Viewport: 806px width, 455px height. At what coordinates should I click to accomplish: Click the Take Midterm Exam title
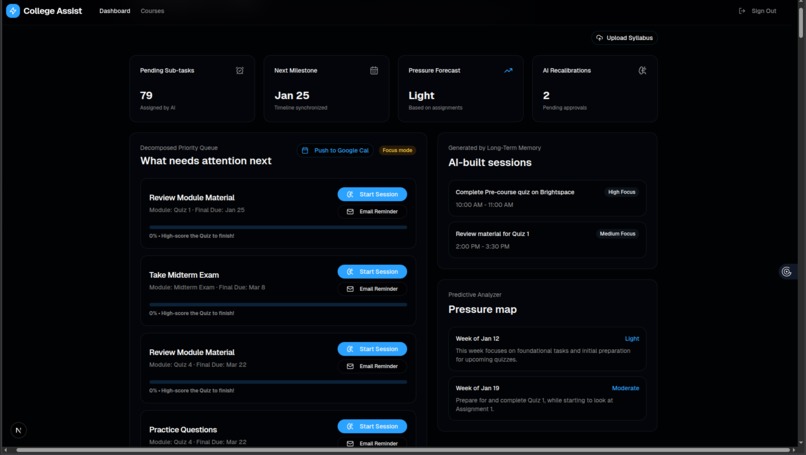tap(184, 275)
